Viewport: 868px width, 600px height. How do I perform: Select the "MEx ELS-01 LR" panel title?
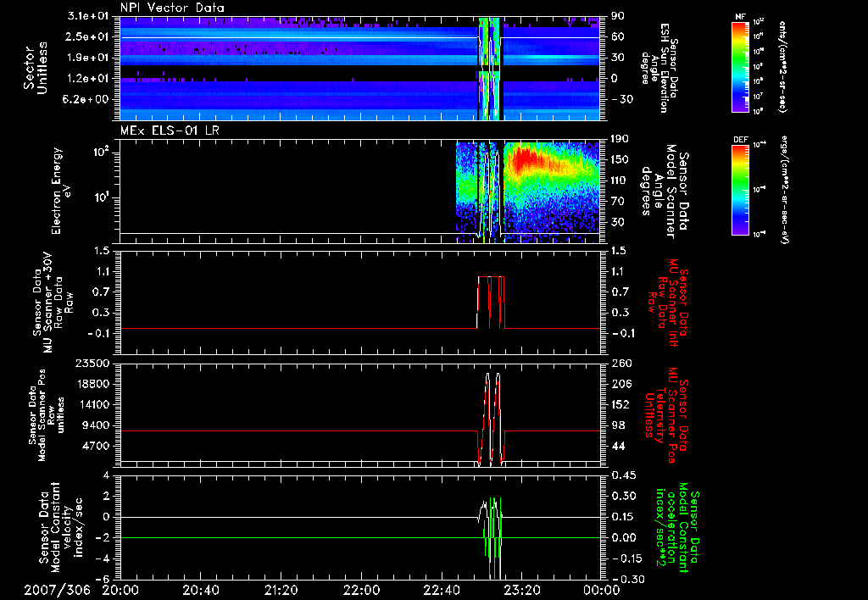pyautogui.click(x=171, y=131)
